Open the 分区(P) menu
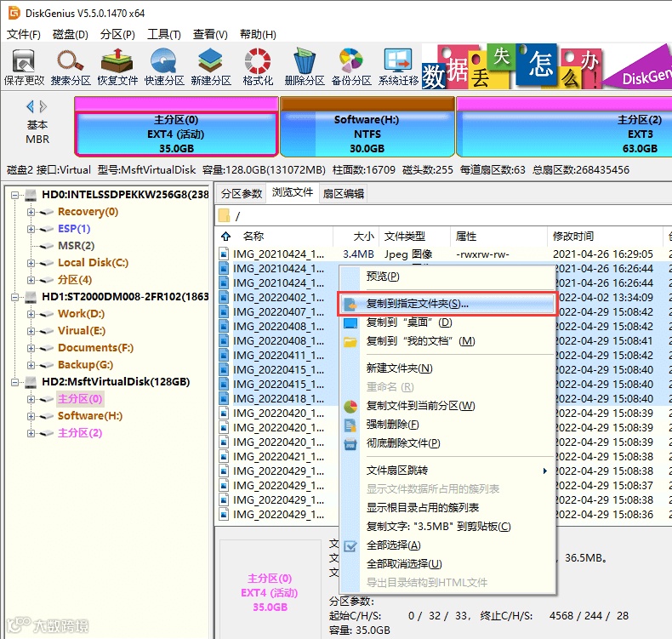The image size is (672, 639). pos(117,34)
